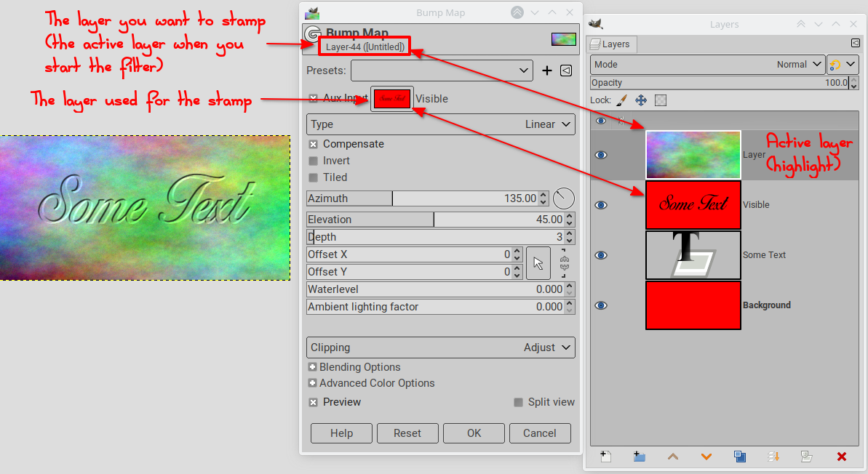Confirm Bump Map with OK
868x474 pixels.
474,433
